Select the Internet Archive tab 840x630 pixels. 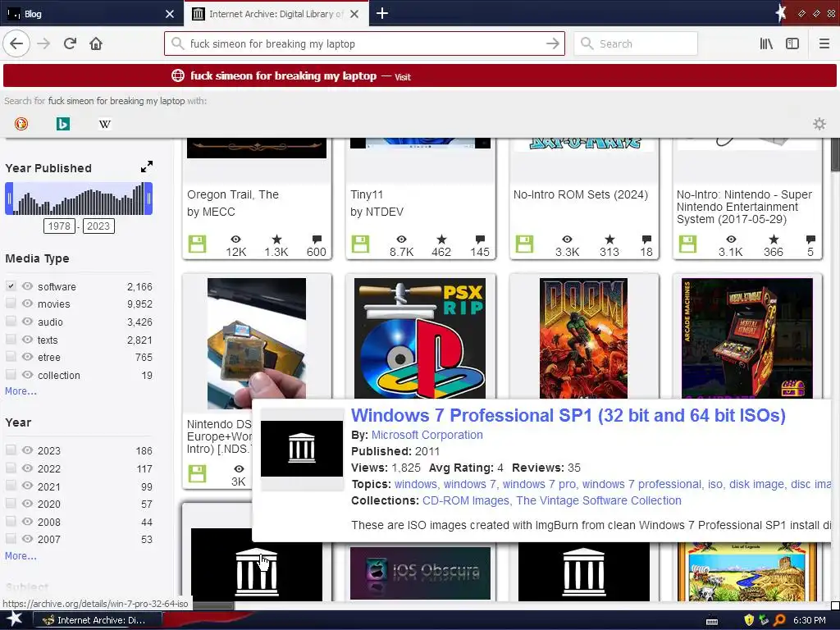coord(276,14)
